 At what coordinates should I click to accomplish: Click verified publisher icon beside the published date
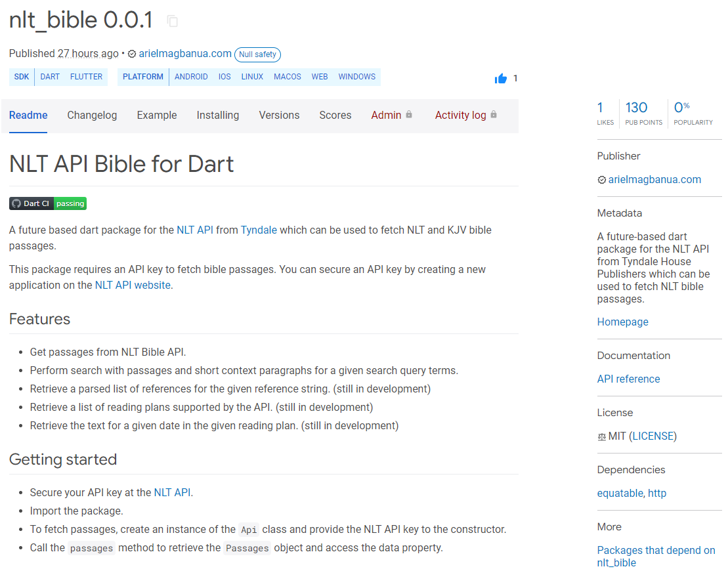point(132,54)
